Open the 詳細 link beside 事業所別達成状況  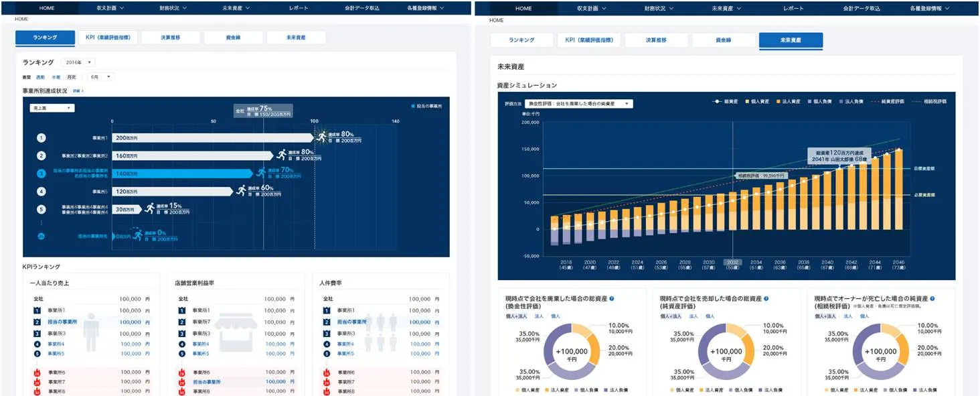pos(78,90)
